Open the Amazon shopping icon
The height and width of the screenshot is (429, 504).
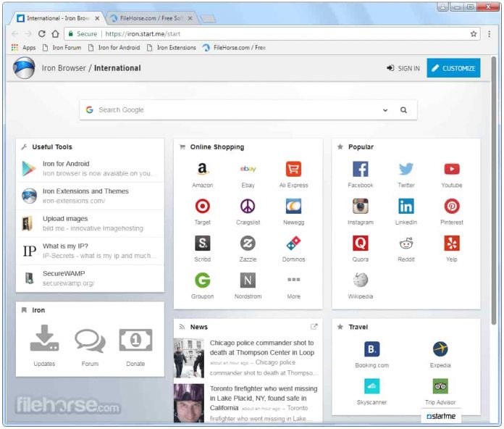[x=203, y=170]
